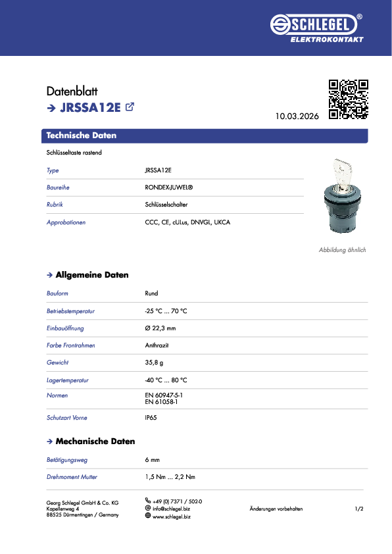Click the Gewicht value 35,8 g
The width and height of the screenshot is (392, 554).
tap(154, 363)
